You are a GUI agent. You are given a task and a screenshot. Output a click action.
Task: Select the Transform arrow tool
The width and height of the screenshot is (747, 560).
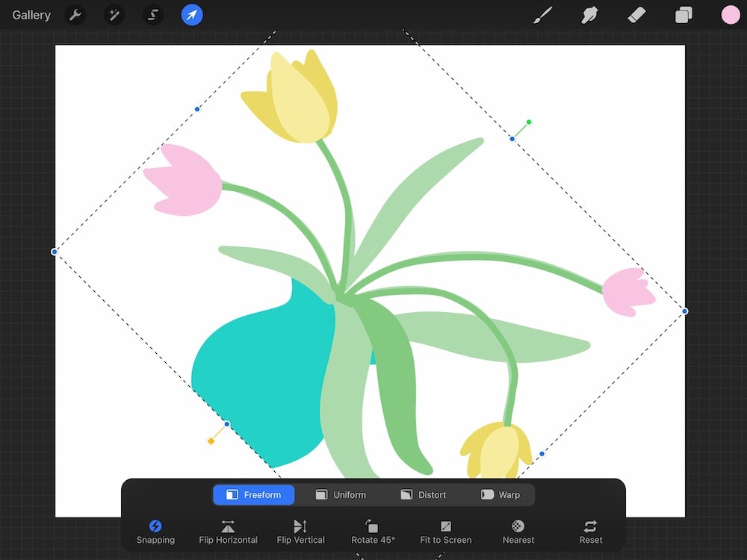coord(191,15)
